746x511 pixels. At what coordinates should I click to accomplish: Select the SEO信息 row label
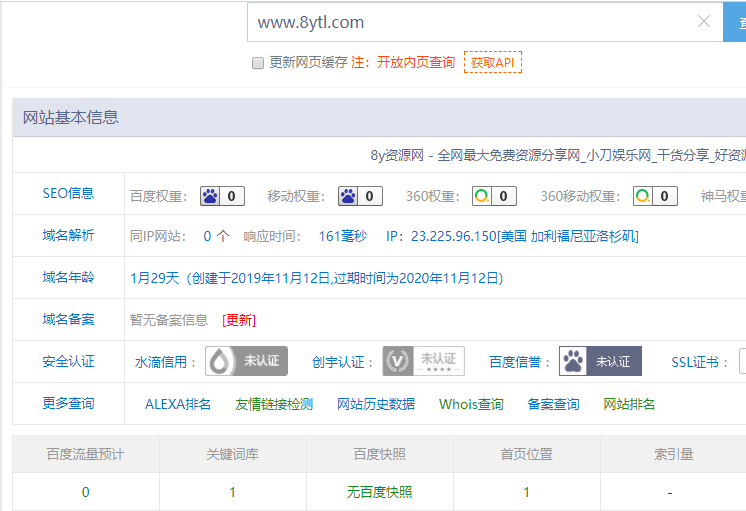68,193
